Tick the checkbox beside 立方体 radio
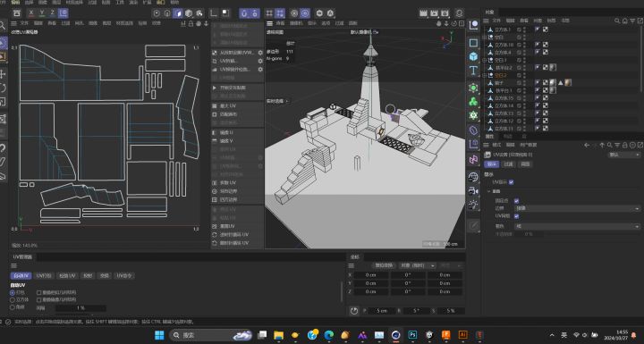 click(x=39, y=299)
